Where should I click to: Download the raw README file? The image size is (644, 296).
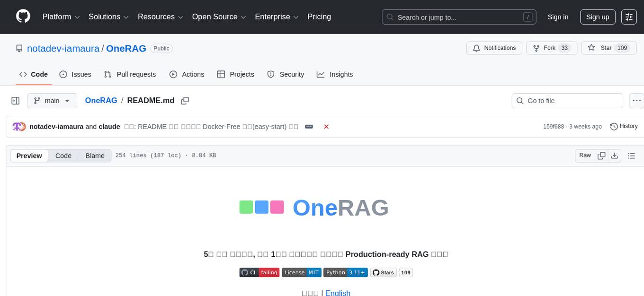coord(615,155)
